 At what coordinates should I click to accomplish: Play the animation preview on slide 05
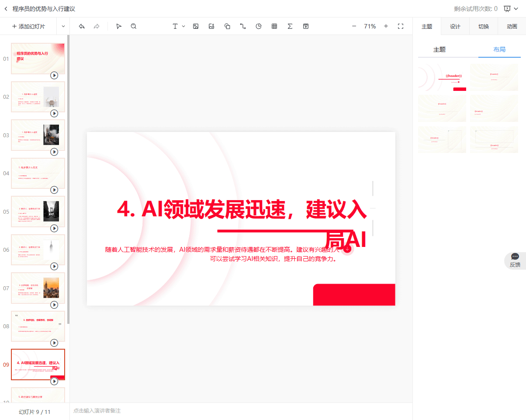[54, 228]
